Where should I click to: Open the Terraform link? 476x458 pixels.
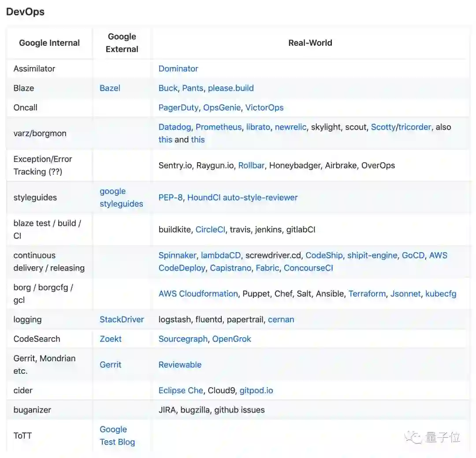tap(367, 294)
